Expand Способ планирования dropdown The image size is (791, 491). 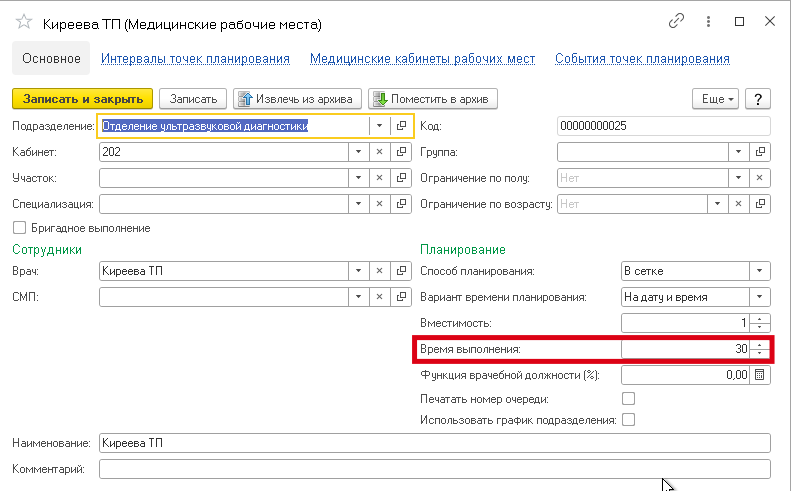tap(760, 271)
